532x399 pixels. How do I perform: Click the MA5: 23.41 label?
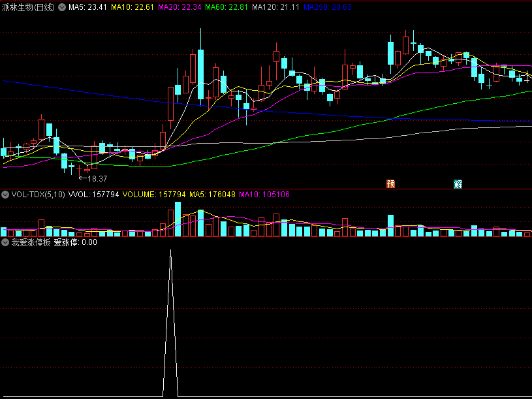click(87, 7)
